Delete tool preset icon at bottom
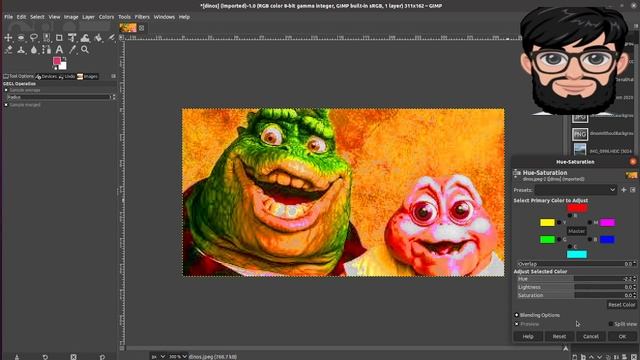Screen dimensions: 640x360 (73, 357)
